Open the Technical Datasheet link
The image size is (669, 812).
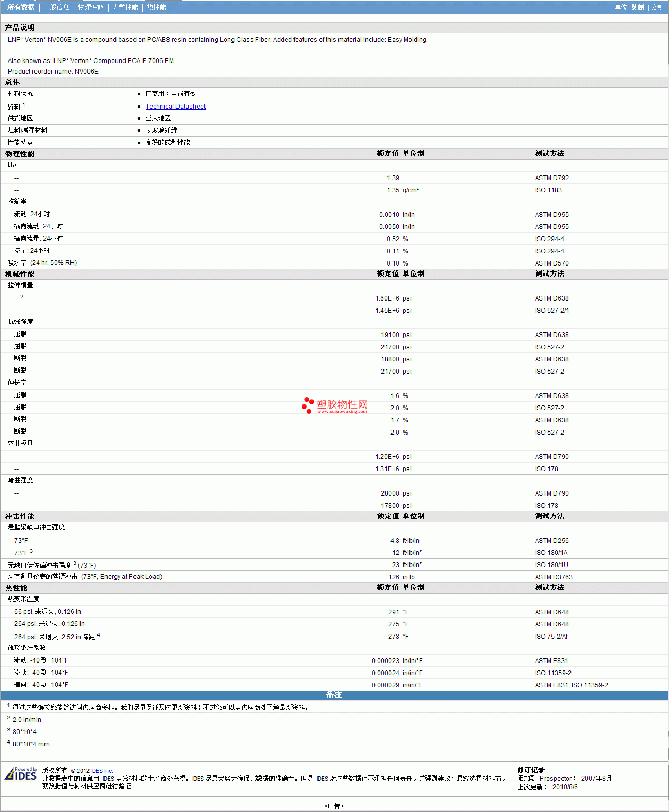coord(175,107)
